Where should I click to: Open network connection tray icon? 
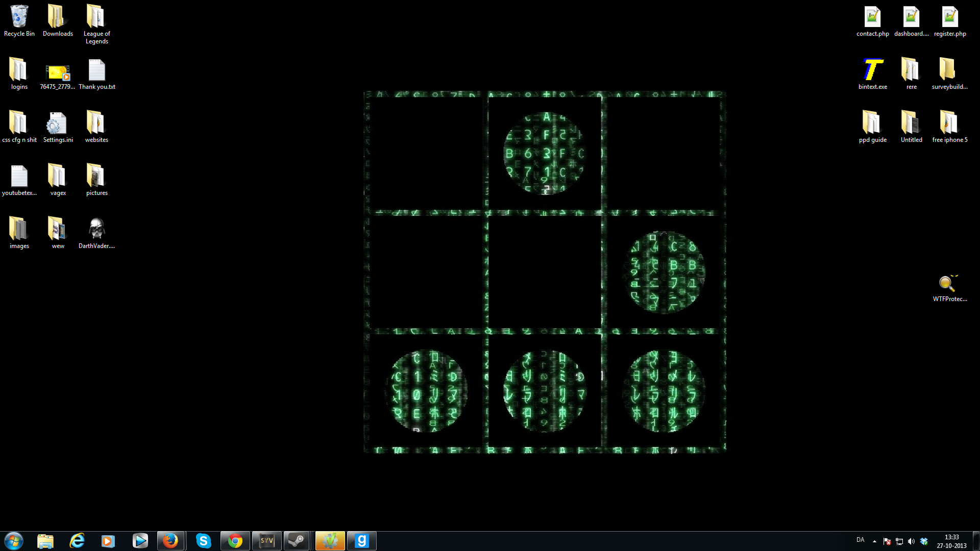[x=899, y=541]
